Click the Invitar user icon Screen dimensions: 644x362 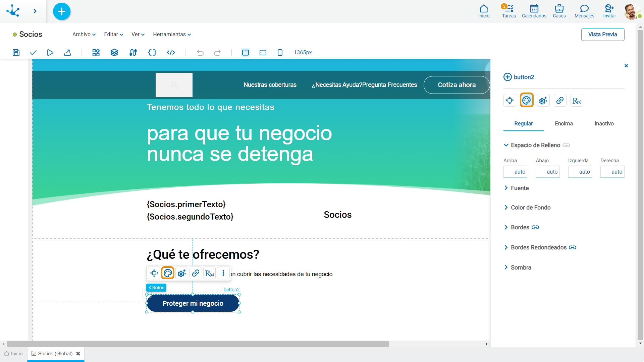pos(609,11)
